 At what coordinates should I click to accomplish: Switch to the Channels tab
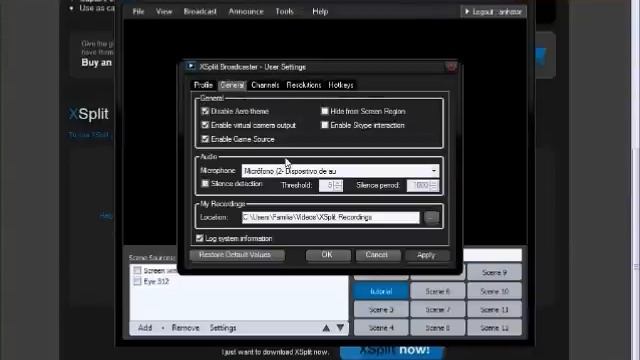pyautogui.click(x=265, y=85)
